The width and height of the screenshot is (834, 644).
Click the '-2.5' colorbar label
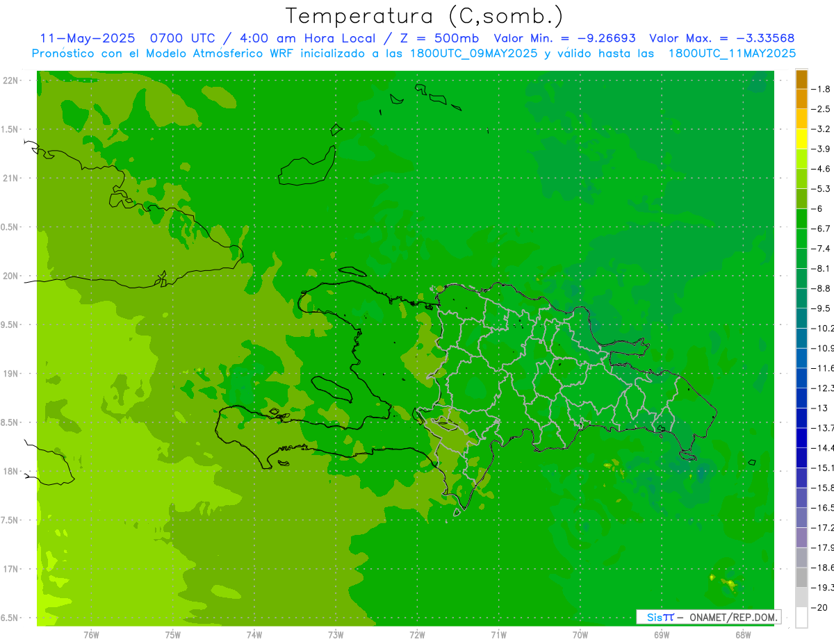821,109
